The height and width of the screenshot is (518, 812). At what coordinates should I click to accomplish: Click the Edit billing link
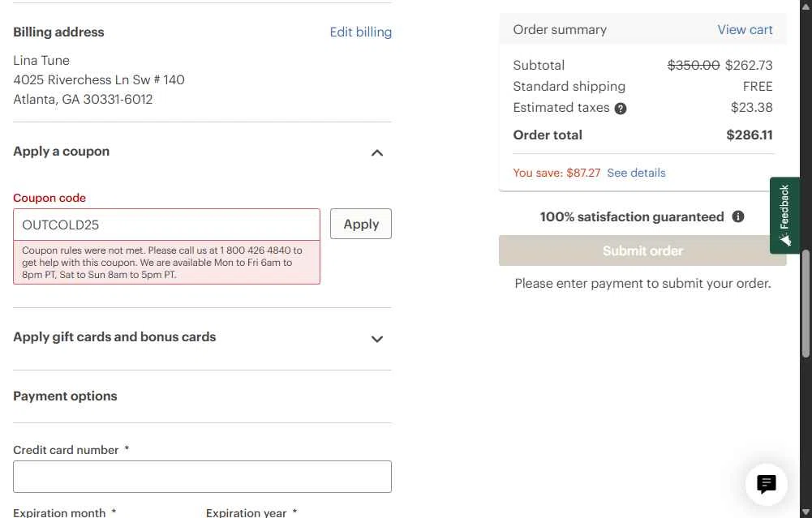click(360, 32)
